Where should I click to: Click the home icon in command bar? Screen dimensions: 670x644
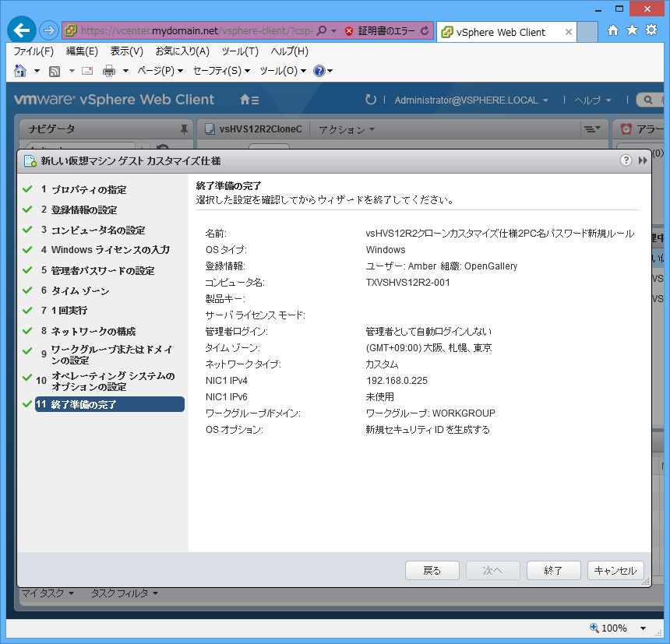[20, 70]
